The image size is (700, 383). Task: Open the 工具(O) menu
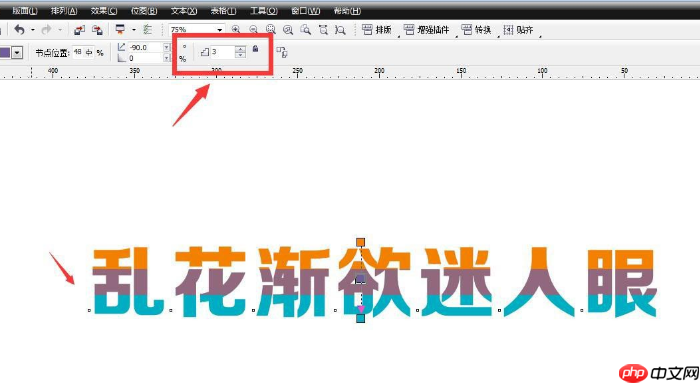pos(263,11)
